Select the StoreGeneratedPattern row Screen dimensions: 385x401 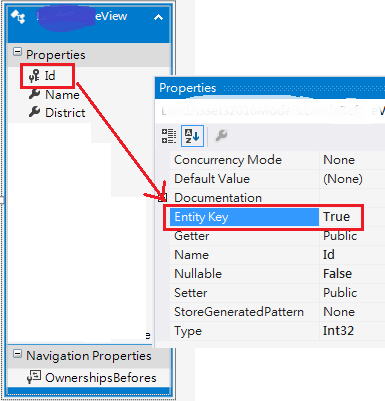coord(278,312)
